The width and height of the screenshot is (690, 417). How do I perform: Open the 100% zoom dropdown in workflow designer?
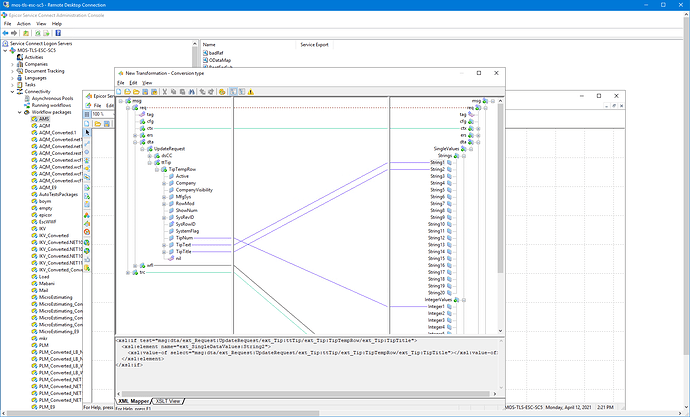coord(102,114)
